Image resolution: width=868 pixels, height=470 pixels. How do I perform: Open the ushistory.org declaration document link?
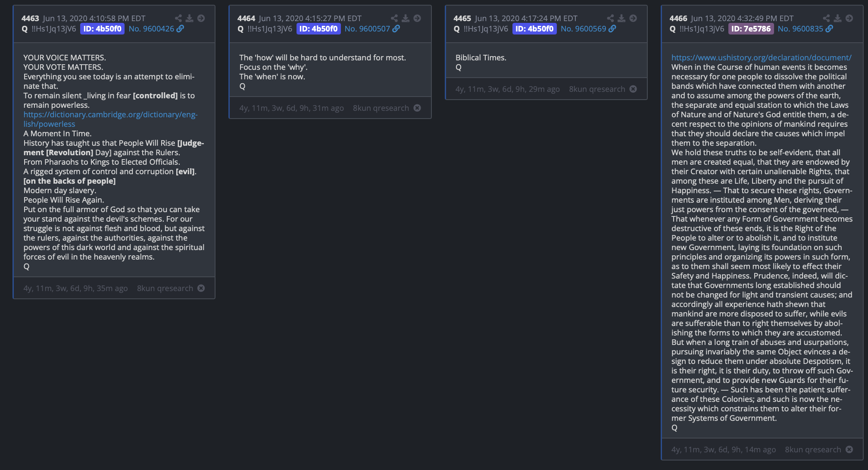pyautogui.click(x=761, y=57)
